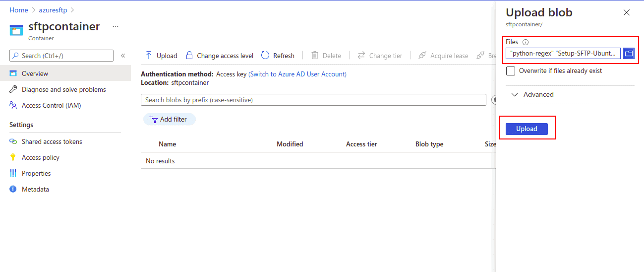
Task: Click the Change access level lock icon
Action: 189,56
